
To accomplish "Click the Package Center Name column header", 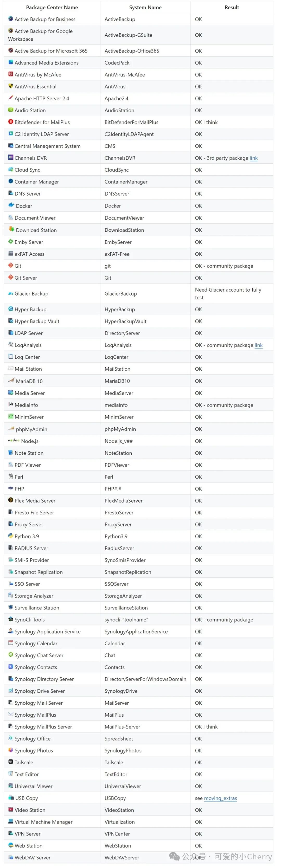I will click(x=52, y=7).
